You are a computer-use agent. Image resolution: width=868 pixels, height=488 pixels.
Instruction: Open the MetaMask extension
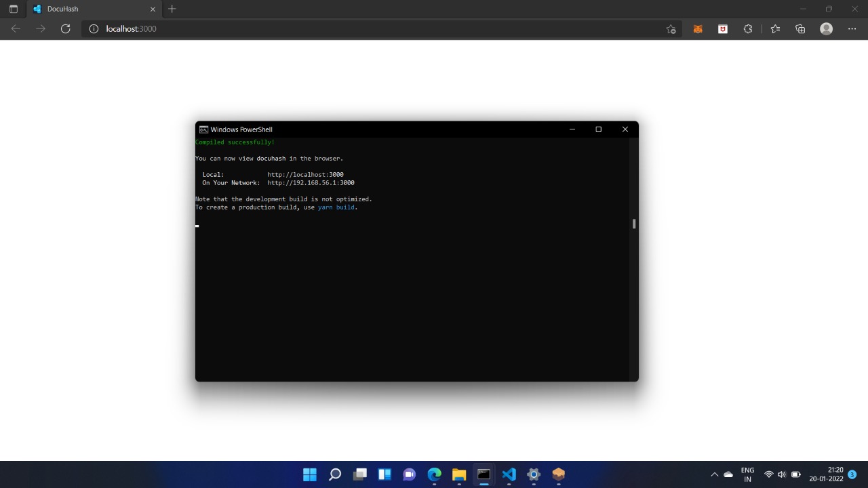(697, 28)
